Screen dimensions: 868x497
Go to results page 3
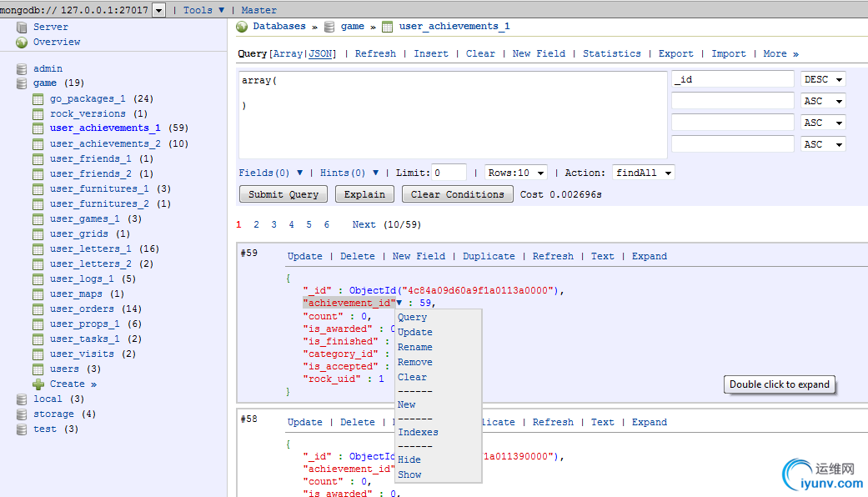(x=274, y=224)
